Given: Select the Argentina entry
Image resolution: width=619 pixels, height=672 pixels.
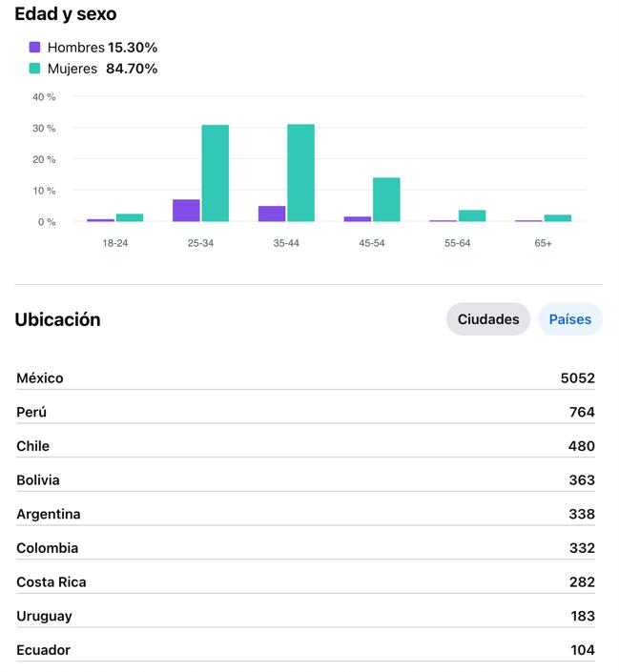Looking at the screenshot, I should (x=305, y=515).
